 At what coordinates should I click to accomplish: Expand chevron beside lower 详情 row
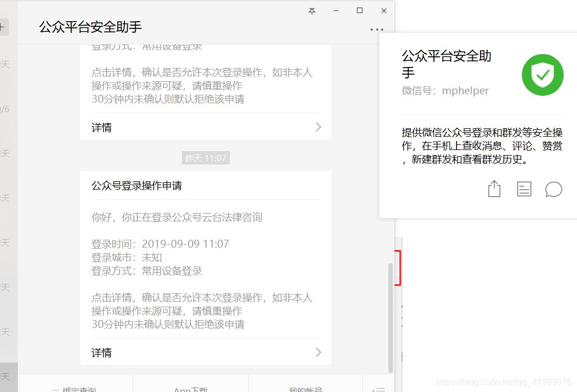pos(318,352)
